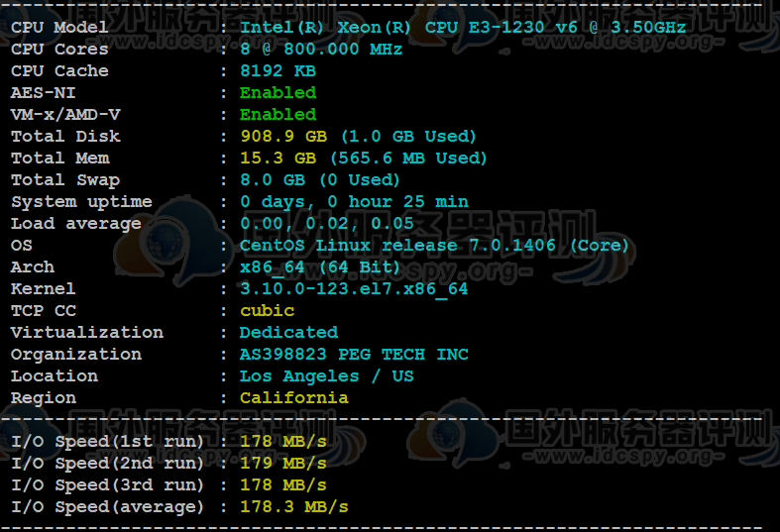
Task: Select the uptime value 0 days, 0 hour 25 min
Action: tap(354, 202)
